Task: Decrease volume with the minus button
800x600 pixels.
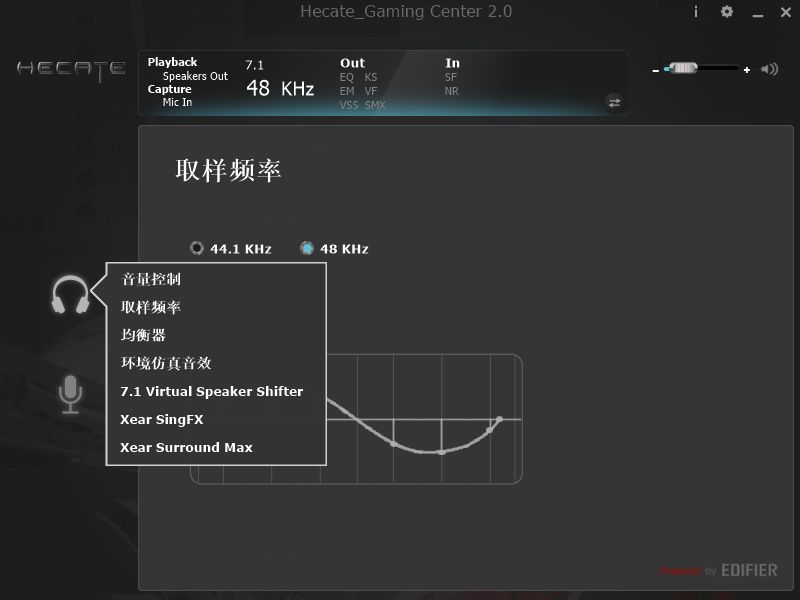Action: click(x=657, y=69)
